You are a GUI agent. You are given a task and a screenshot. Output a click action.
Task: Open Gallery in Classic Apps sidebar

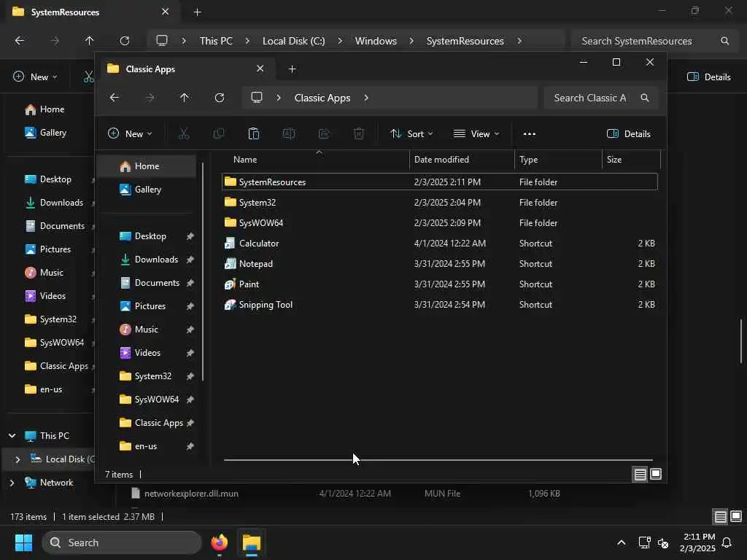[x=148, y=190]
